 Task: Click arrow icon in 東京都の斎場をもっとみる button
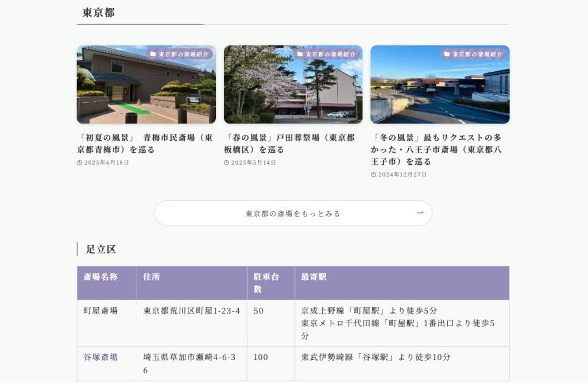coord(420,213)
